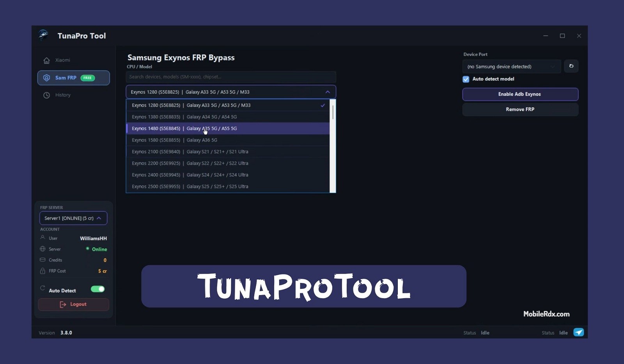Image resolution: width=624 pixels, height=364 pixels.
Task: Select Exynos 2400 Galaxy S24 option
Action: tap(228, 175)
